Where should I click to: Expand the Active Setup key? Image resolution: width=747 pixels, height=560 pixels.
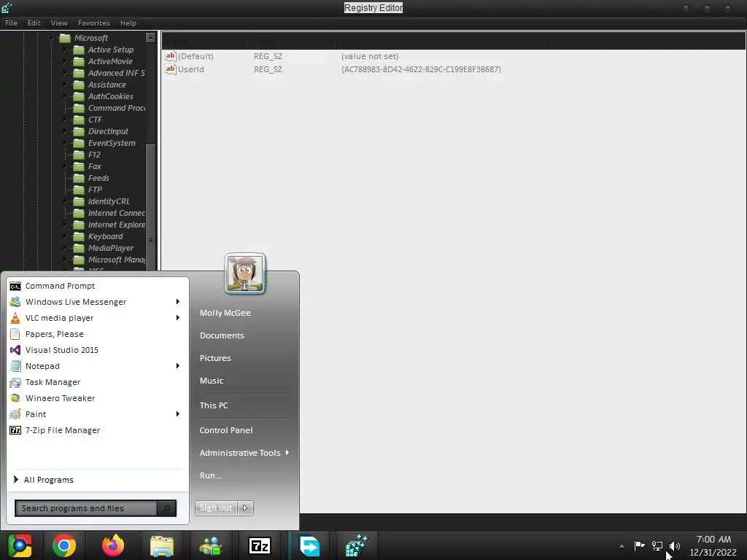[x=65, y=50]
